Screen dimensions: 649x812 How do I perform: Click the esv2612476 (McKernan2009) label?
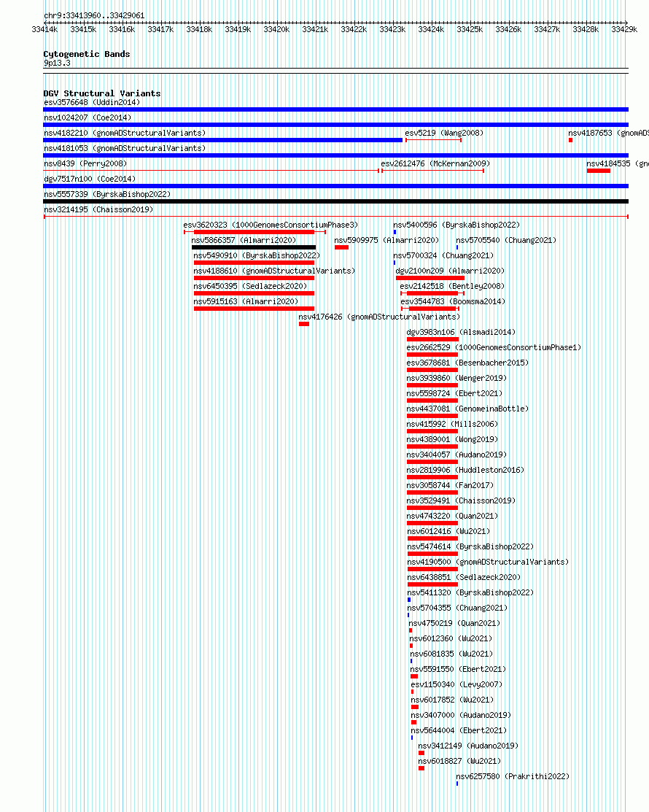435,163
